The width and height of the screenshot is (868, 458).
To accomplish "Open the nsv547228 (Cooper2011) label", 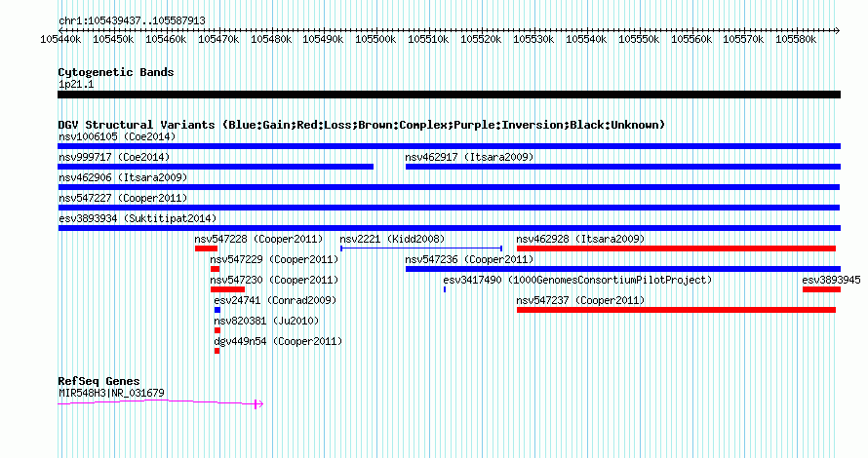I will click(258, 239).
